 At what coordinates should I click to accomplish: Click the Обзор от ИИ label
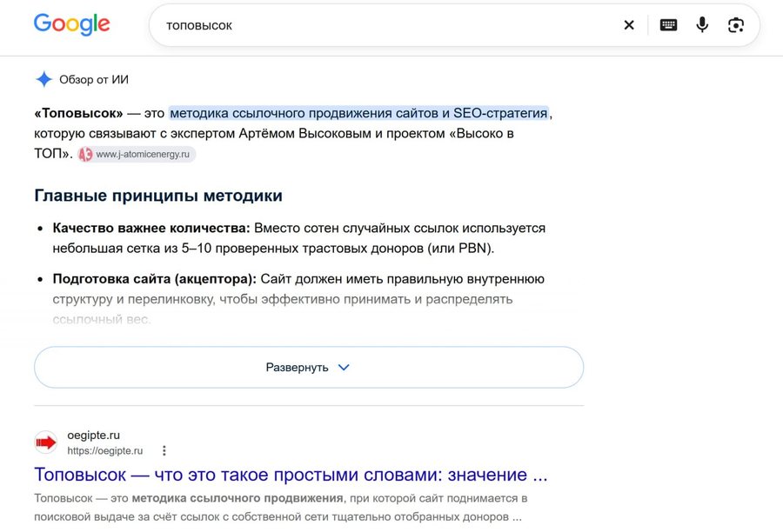click(x=94, y=79)
